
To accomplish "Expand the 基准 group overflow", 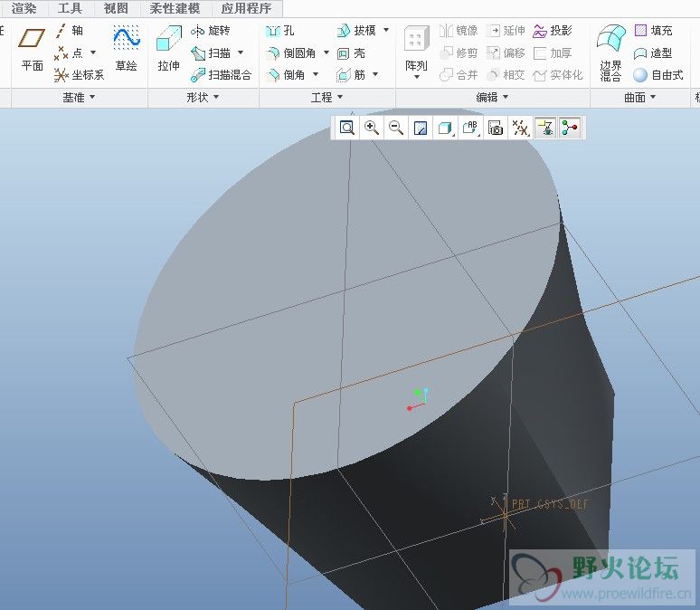I will point(79,97).
